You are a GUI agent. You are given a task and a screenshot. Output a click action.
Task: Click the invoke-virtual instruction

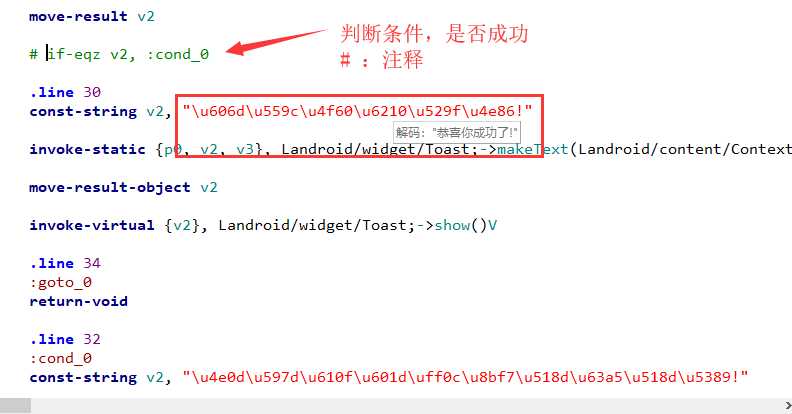(x=91, y=225)
